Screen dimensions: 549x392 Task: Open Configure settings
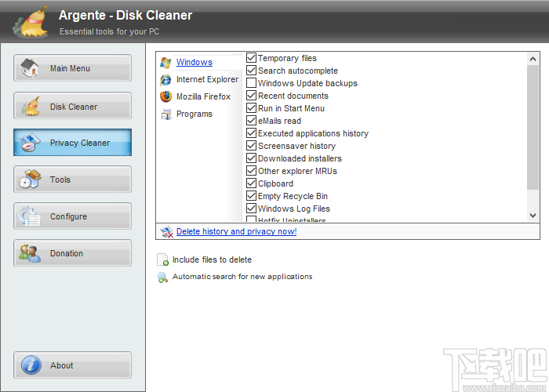pos(72,216)
